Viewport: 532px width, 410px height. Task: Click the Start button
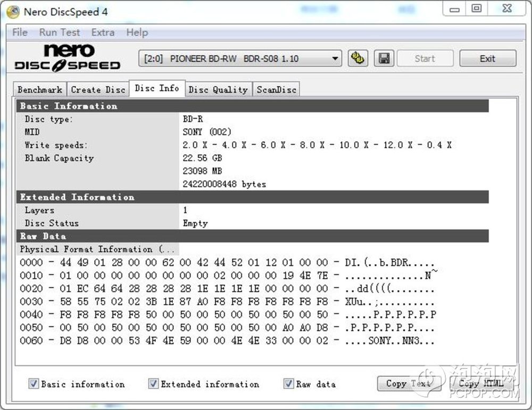[x=425, y=58]
